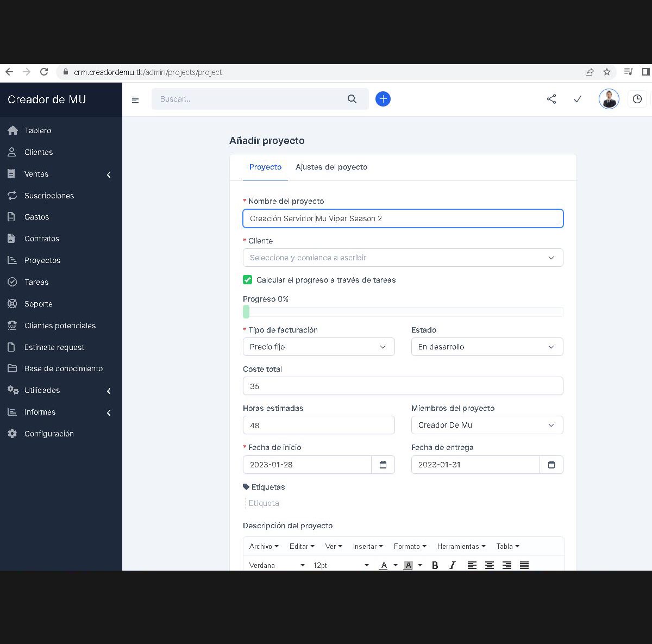Image resolution: width=652 pixels, height=644 pixels.
Task: Open calendar picker for Fecha de entrega
Action: point(551,465)
